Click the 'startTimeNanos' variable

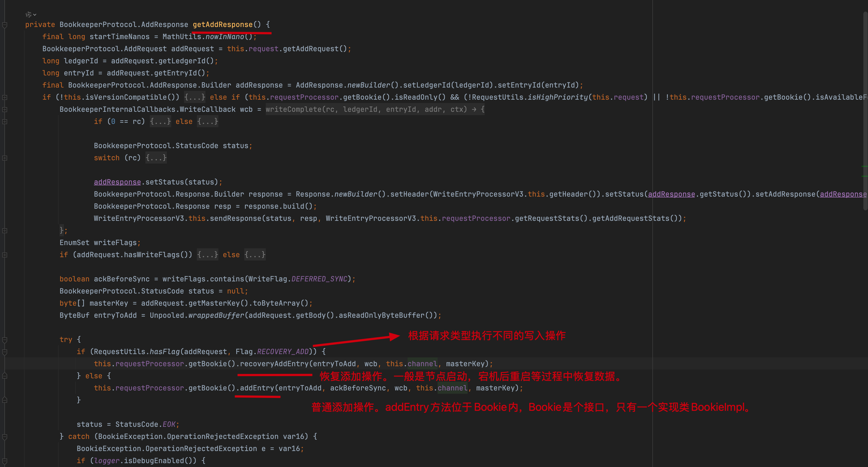tap(119, 37)
